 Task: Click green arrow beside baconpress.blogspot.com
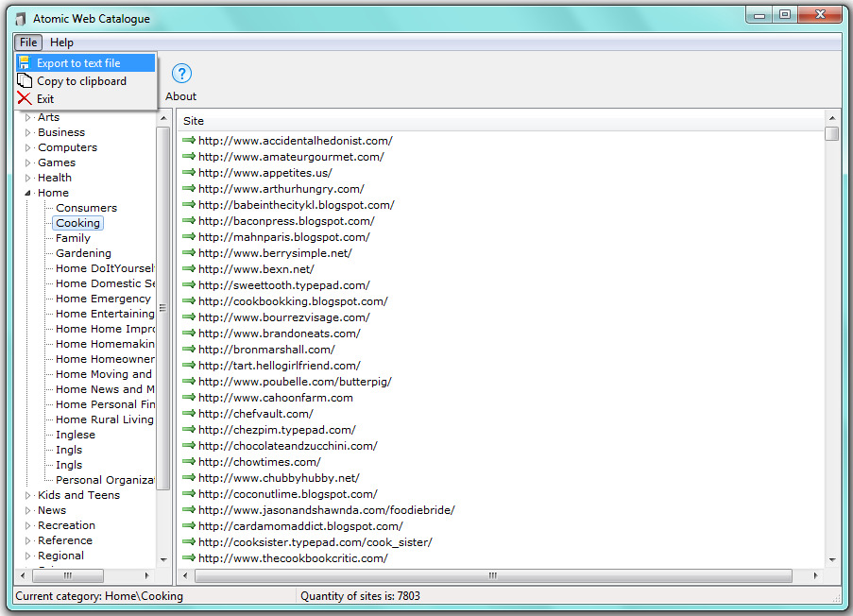(189, 221)
